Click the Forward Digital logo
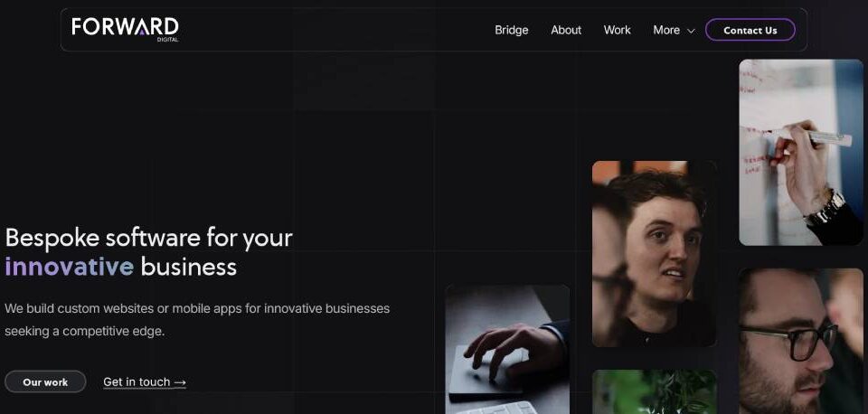This screenshot has height=414, width=868. tap(125, 29)
